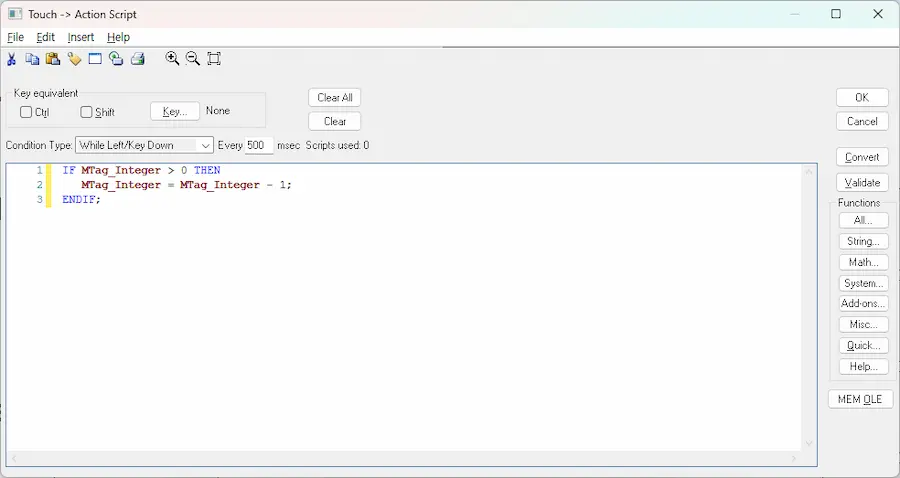900x478 pixels.
Task: Zoom in with the magnifier plus icon
Action: coord(172,58)
